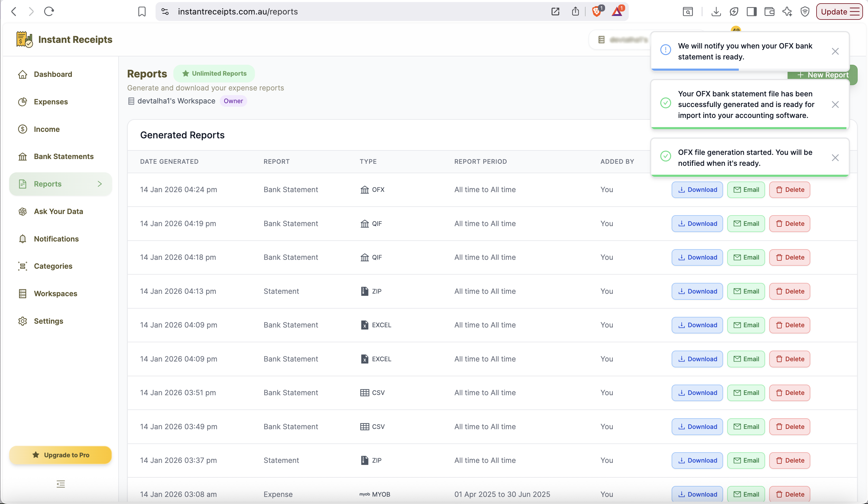
Task: Expand the Reports chevron in sidebar
Action: 100,184
